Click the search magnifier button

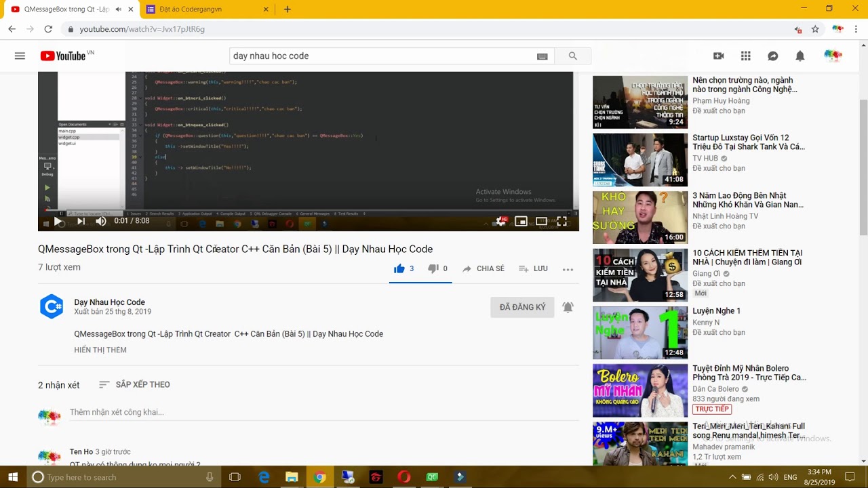tap(572, 56)
